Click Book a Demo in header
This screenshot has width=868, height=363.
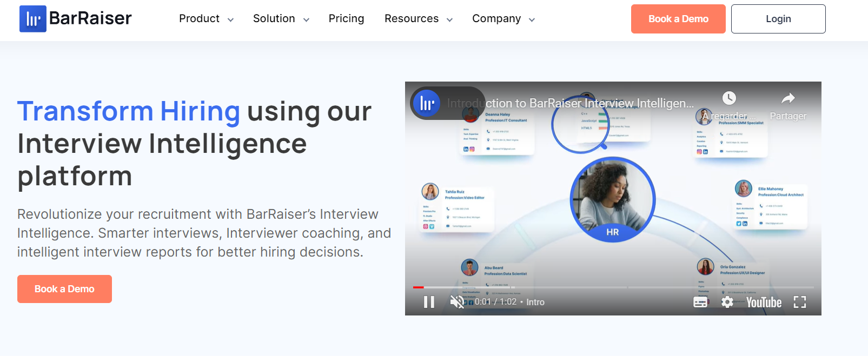pos(678,19)
